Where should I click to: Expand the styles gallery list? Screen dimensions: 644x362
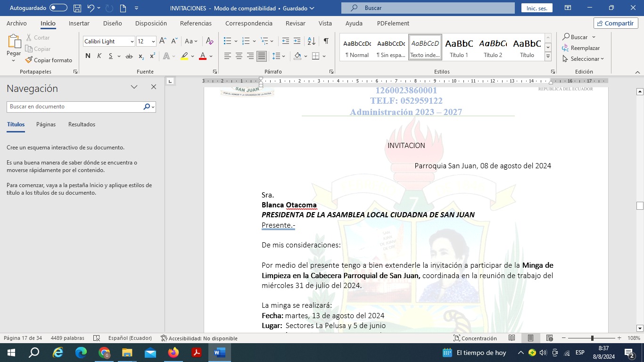[548, 57]
